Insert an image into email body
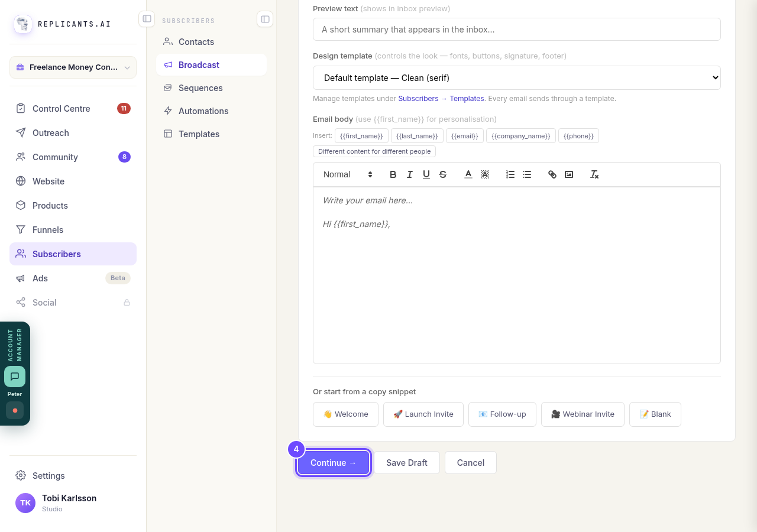Viewport: 757px width, 532px height. (x=568, y=174)
